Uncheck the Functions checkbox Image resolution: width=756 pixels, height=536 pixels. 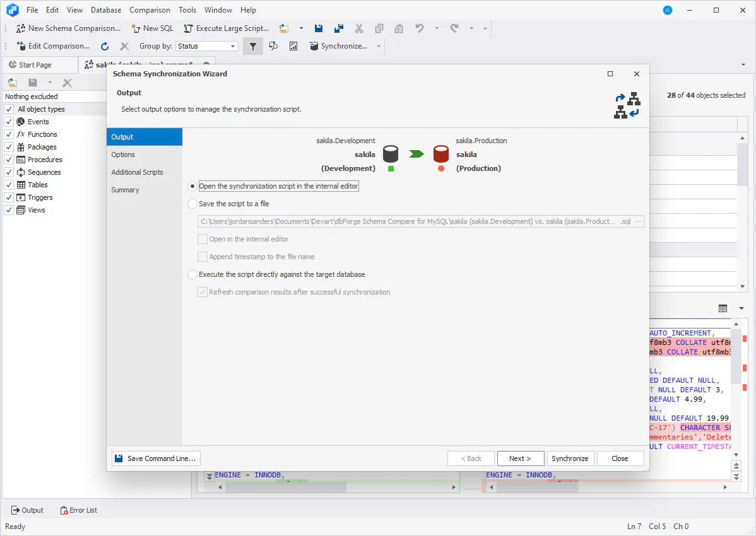(x=9, y=134)
